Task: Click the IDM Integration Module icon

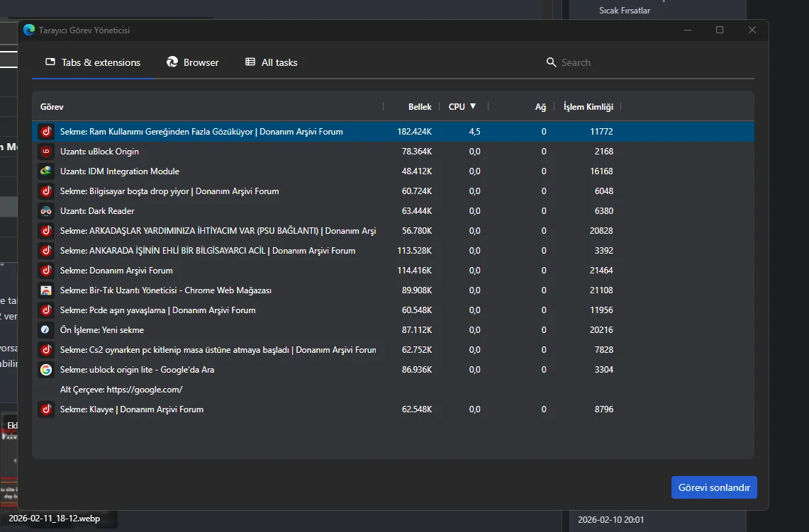Action: 46,171
